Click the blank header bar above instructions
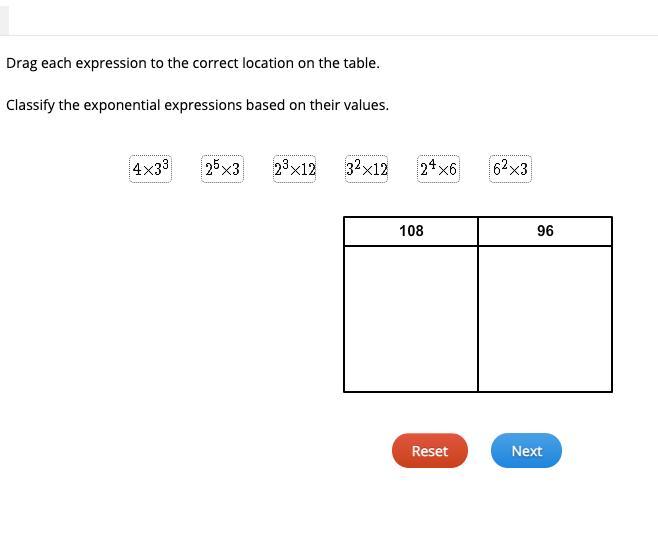 tap(330, 17)
